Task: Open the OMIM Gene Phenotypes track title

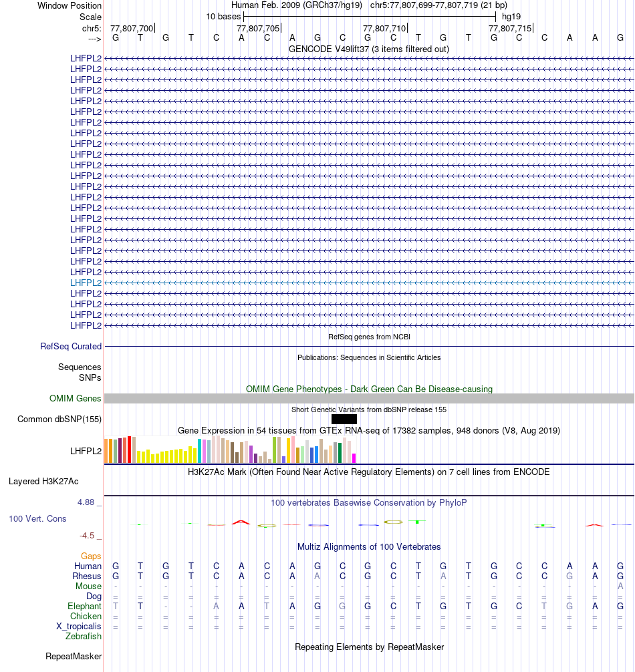Action: tap(369, 389)
